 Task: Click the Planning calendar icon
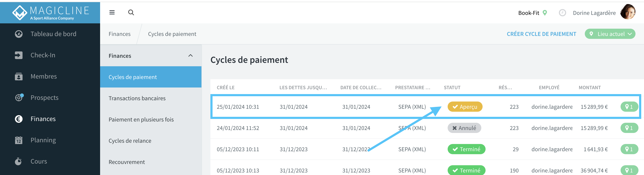click(x=19, y=140)
